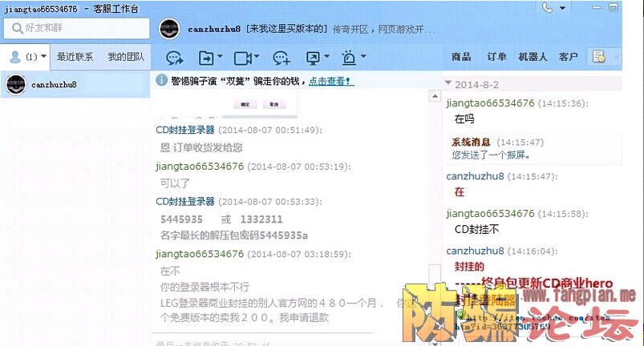Screen dimensions: 644x346
Task: Click the chat bubble icon in the toolbar
Action: pyautogui.click(x=175, y=58)
